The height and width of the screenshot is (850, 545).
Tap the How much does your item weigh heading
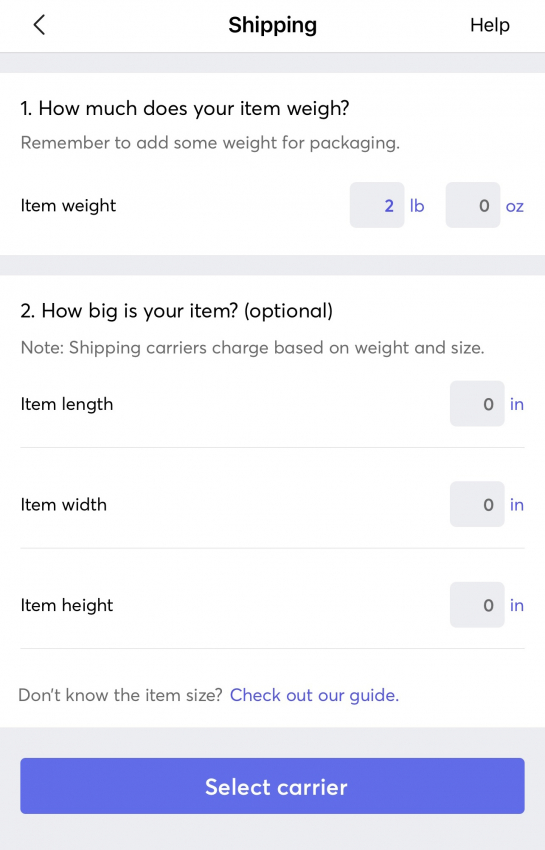[x=185, y=108]
